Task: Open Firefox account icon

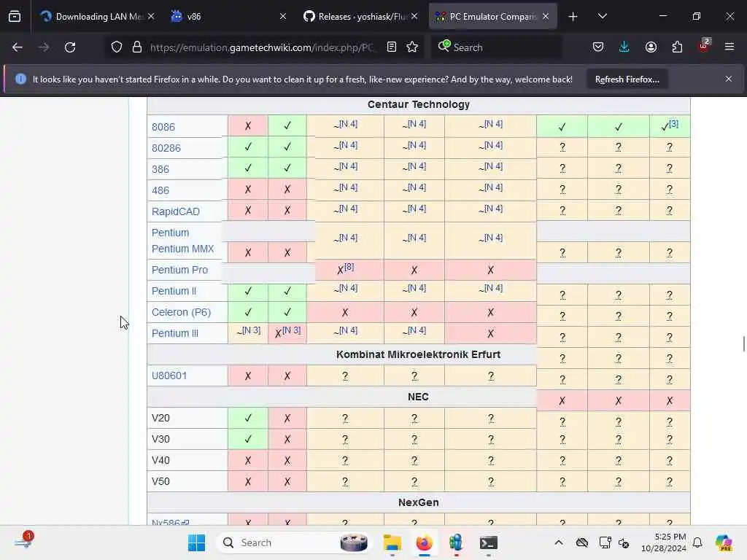Action: tap(651, 47)
